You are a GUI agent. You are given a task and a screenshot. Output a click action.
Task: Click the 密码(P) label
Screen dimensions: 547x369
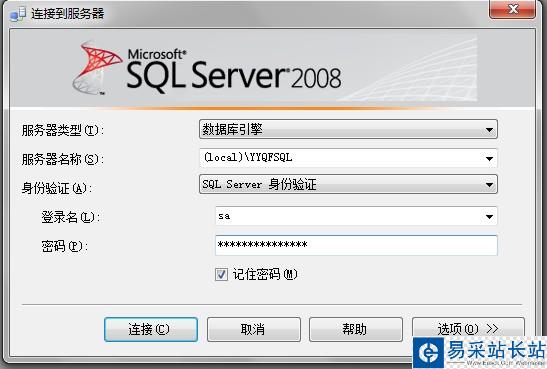point(65,246)
